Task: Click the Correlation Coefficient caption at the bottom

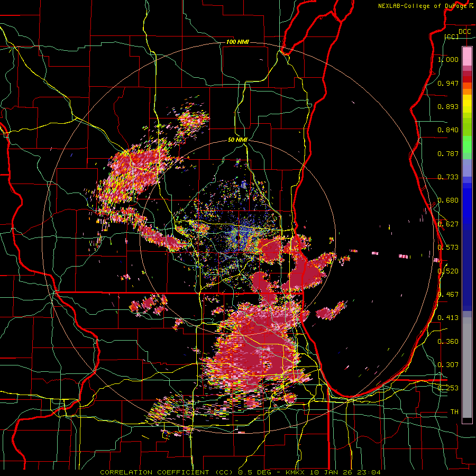Action: (240, 472)
